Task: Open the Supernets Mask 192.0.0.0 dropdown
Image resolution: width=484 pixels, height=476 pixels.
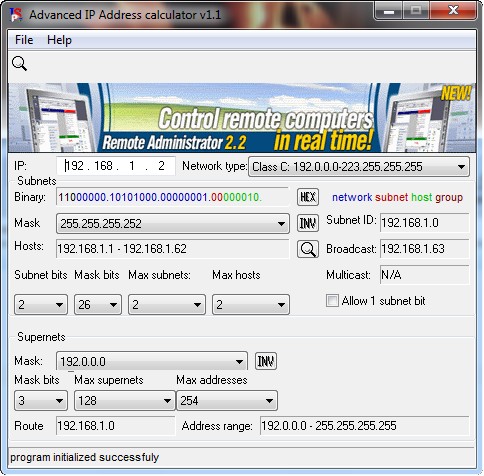Action: [152, 361]
